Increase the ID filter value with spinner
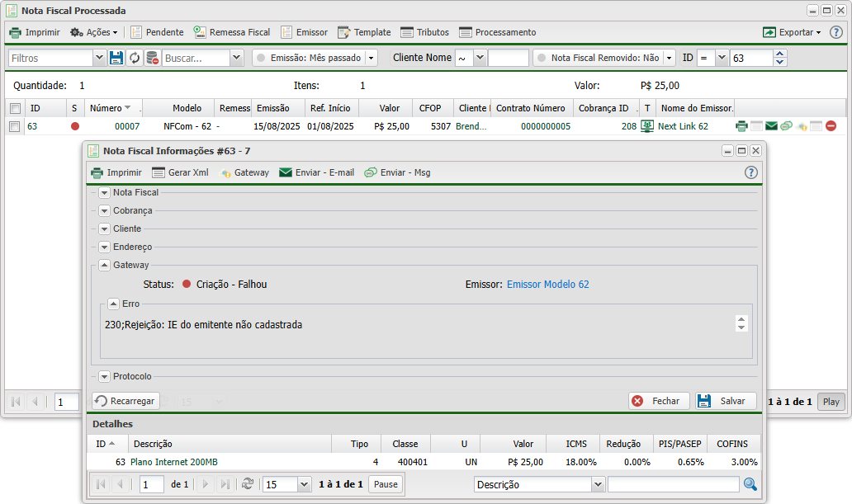The image size is (852, 504). (780, 54)
